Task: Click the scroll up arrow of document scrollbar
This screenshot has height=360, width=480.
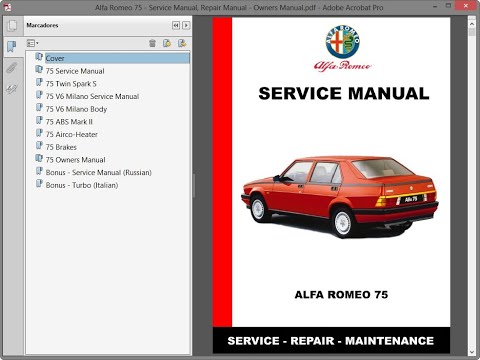Action: [472, 24]
